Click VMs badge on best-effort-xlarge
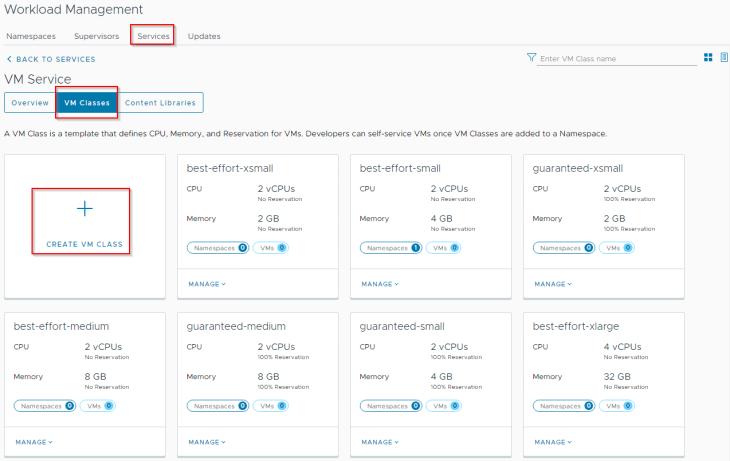This screenshot has width=730, height=461. 617,406
